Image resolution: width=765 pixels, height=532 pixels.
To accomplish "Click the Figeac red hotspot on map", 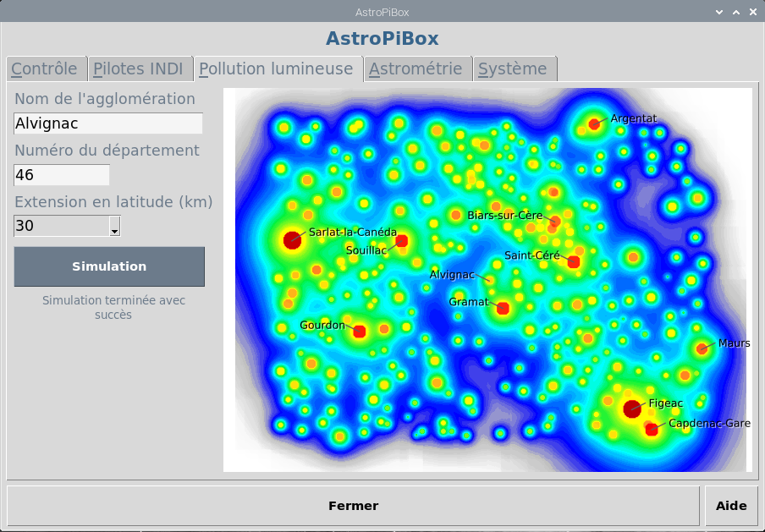I will pyautogui.click(x=631, y=409).
